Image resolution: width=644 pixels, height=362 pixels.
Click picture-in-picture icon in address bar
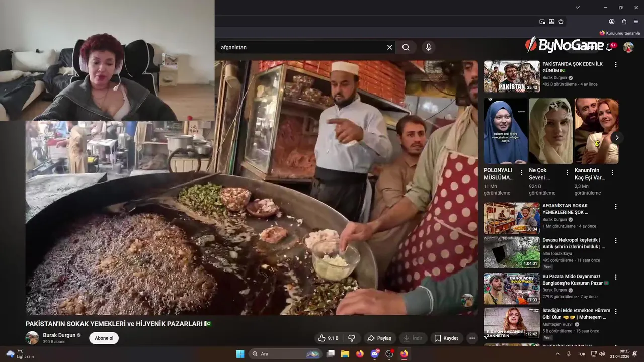click(x=542, y=22)
